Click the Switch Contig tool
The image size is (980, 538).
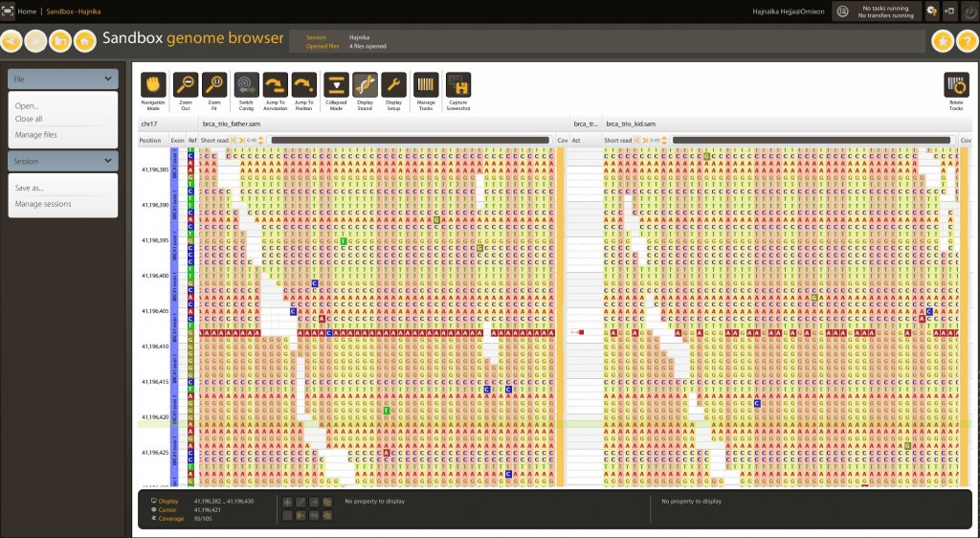246,85
